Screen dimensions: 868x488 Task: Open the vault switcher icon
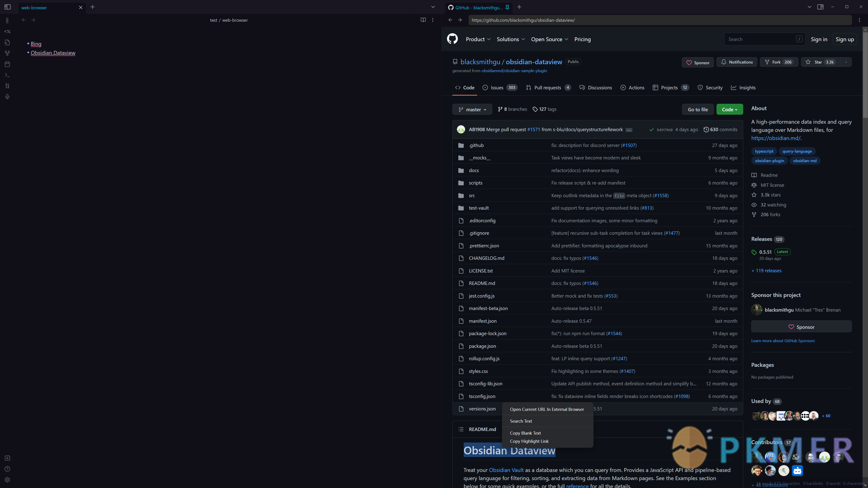7,458
